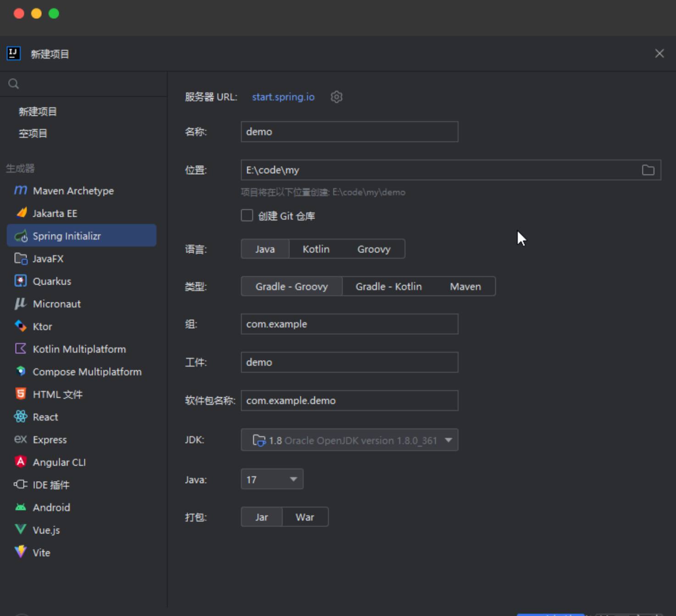Select Maven Archetype generator entry

pos(82,190)
